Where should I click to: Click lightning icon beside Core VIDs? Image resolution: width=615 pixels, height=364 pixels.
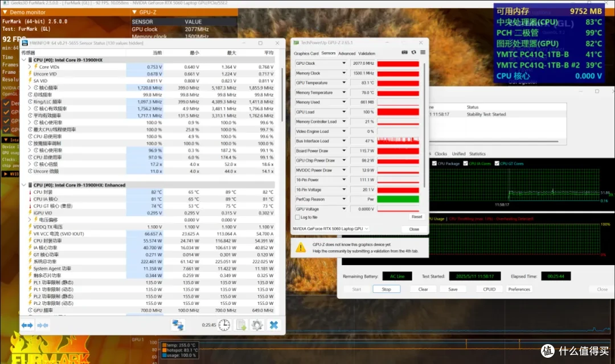coord(36,67)
